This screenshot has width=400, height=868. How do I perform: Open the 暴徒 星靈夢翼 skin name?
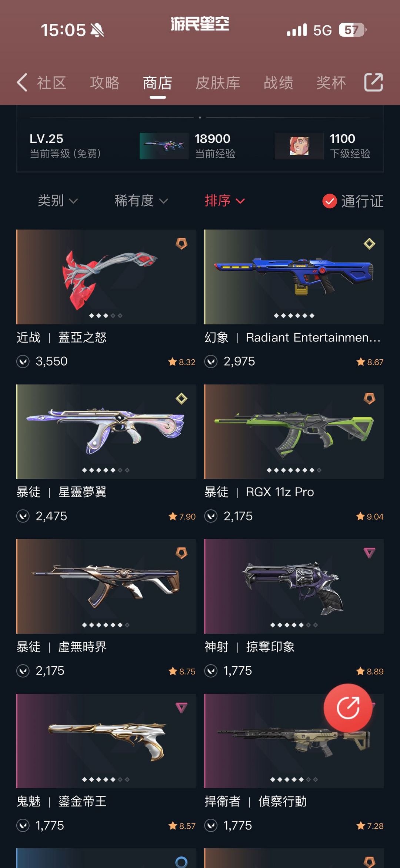61,492
